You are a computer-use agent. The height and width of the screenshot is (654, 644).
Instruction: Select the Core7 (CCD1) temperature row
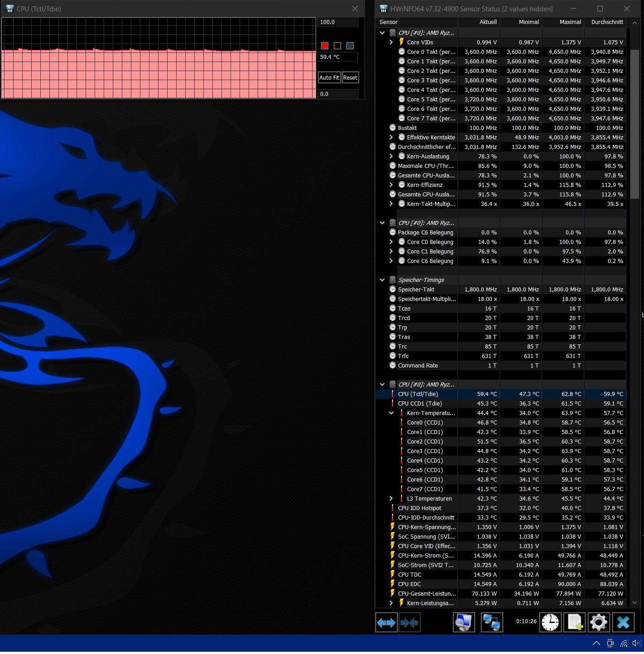coord(501,489)
